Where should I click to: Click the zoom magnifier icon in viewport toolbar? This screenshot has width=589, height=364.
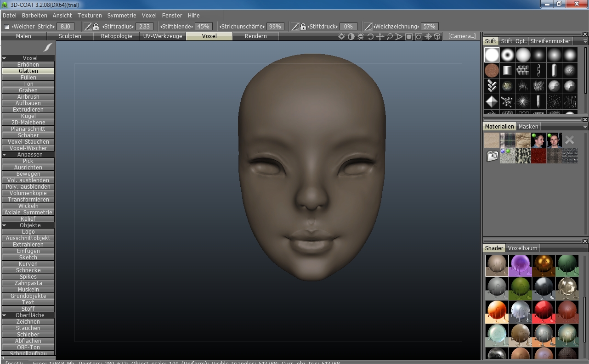(390, 37)
